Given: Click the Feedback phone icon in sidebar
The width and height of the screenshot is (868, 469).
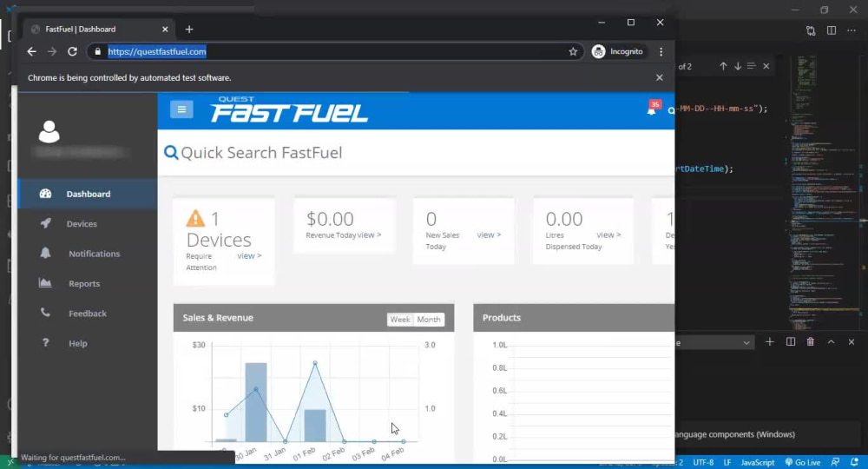Looking at the screenshot, I should (x=45, y=313).
